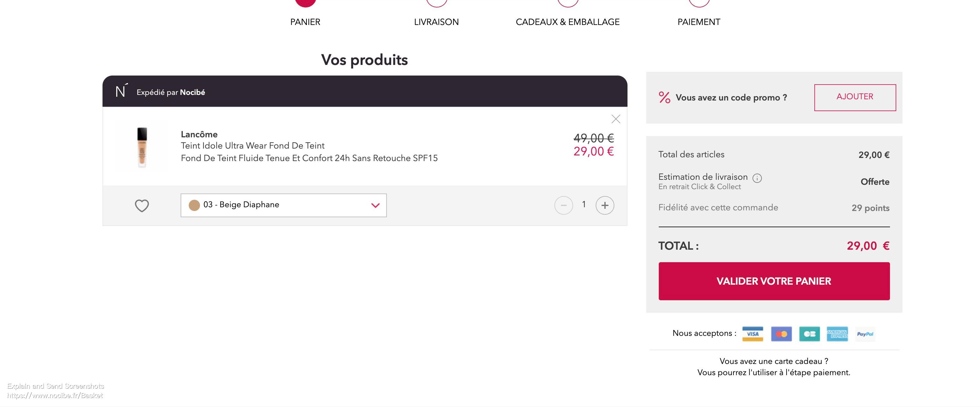The height and width of the screenshot is (407, 980).
Task: Decrease quantity with the minus button
Action: click(563, 205)
